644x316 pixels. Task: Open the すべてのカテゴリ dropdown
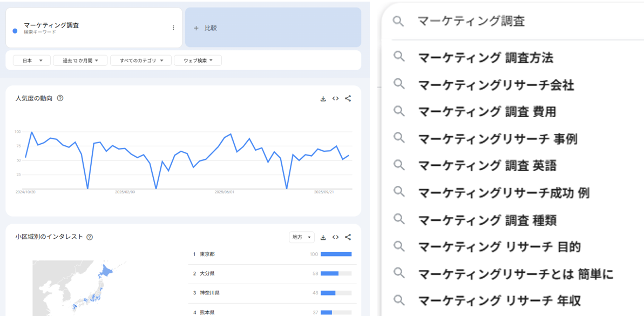(141, 60)
